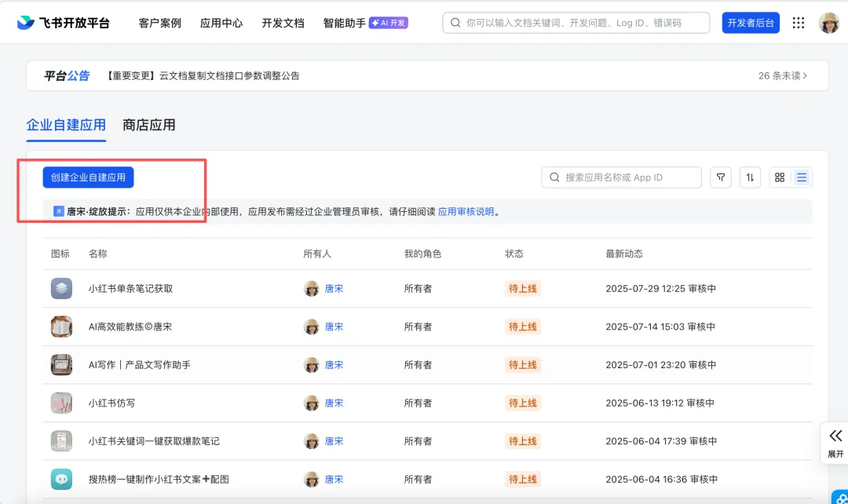Screen dimensions: 848x504
Task: Click owner 唐宋 link in 小红书单条笔记获取 row
Action: [x=334, y=289]
